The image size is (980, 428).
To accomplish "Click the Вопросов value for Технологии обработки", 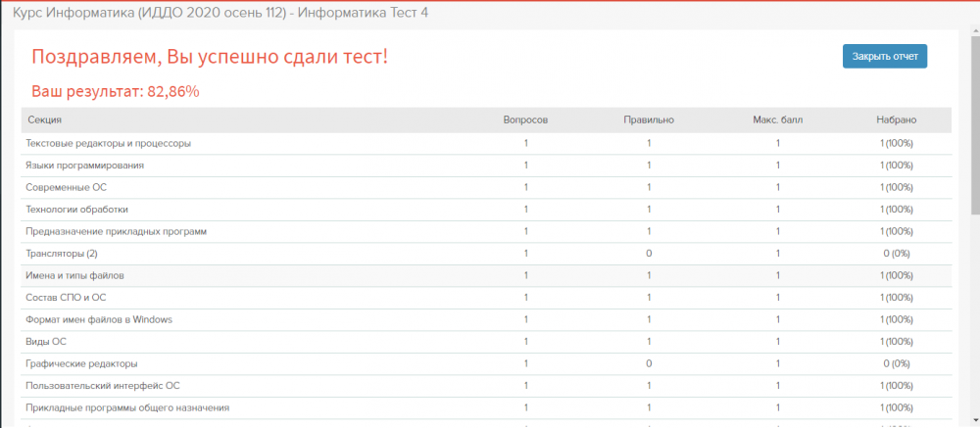I will pyautogui.click(x=526, y=210).
